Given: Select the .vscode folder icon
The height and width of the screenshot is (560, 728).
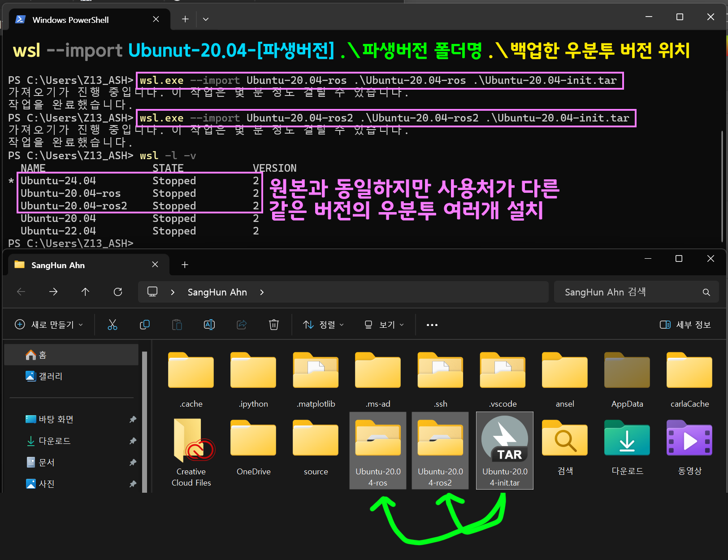Looking at the screenshot, I should [503, 370].
